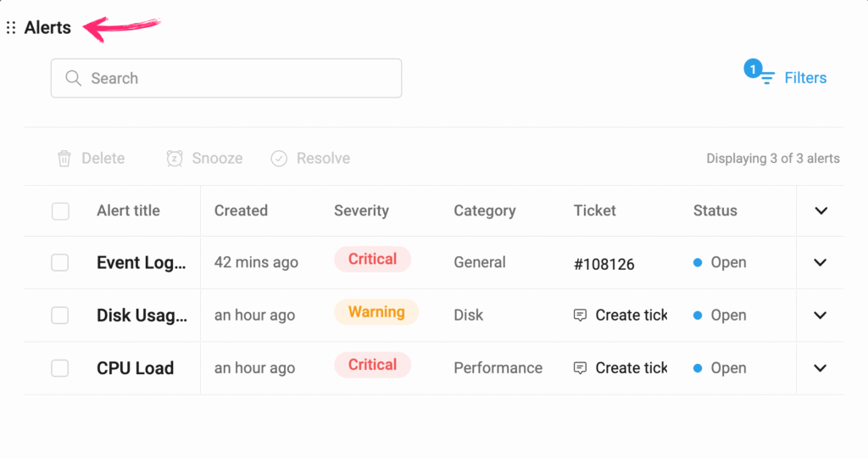Click the Snooze clock icon
868x459 pixels.
pyautogui.click(x=175, y=159)
